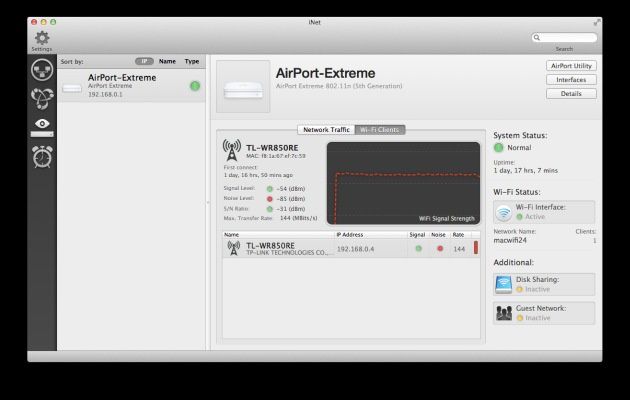This screenshot has width=630, height=400.
Task: Switch to Network Traffic tab
Action: [326, 130]
